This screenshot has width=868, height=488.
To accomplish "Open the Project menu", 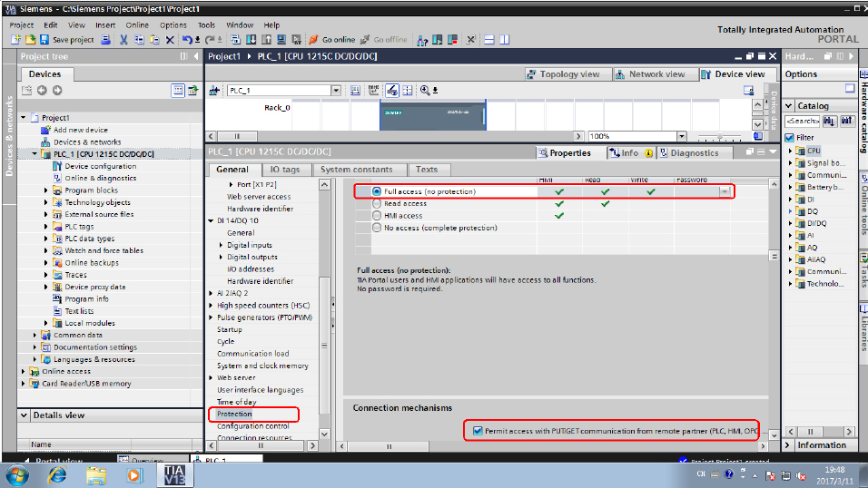I will (x=22, y=24).
